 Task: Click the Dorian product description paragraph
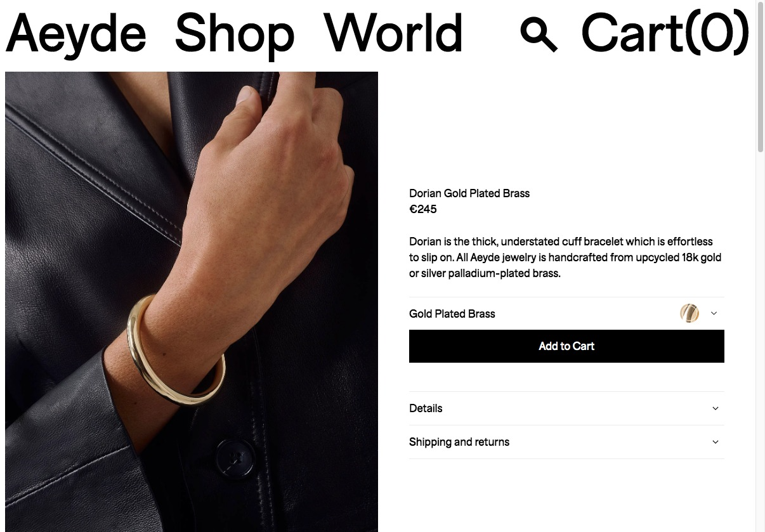566,257
